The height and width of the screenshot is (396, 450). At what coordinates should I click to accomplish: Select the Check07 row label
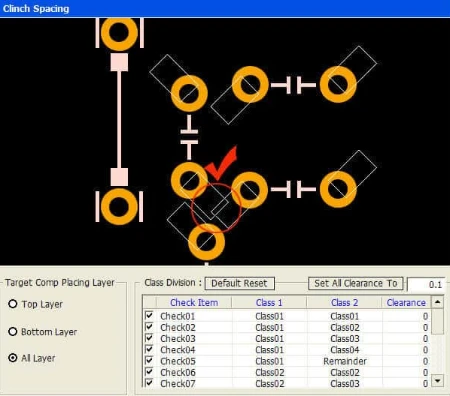pos(178,384)
